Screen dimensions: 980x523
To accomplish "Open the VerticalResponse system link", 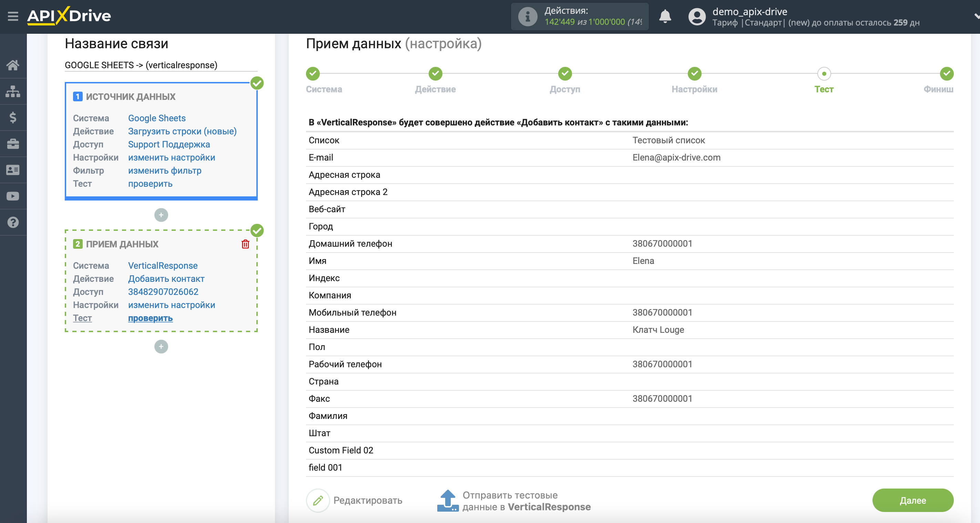I will [x=163, y=266].
